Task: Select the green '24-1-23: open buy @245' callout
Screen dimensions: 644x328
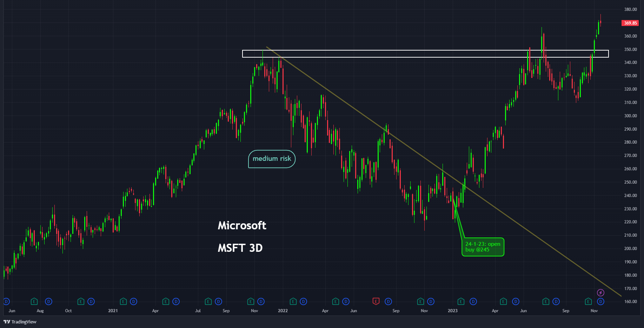Action: click(483, 247)
